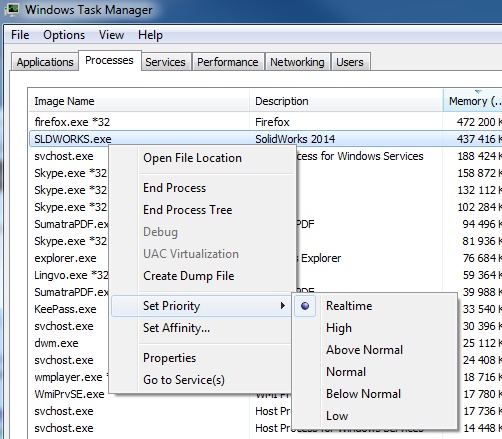
Task: Open the Help menu
Action: click(x=150, y=35)
